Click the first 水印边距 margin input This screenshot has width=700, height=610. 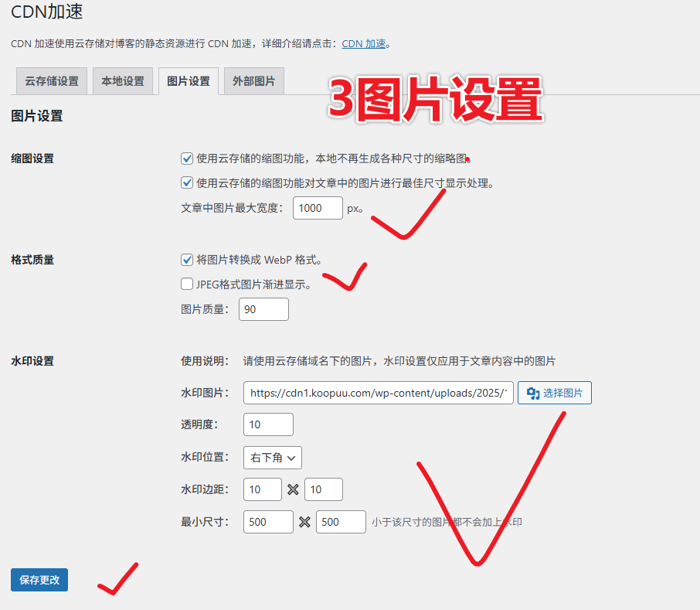point(262,489)
